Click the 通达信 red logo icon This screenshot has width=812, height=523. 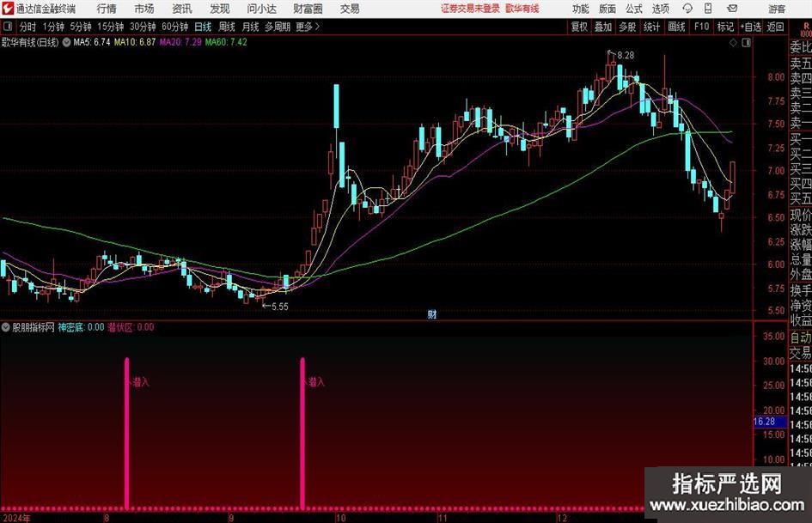click(8, 9)
